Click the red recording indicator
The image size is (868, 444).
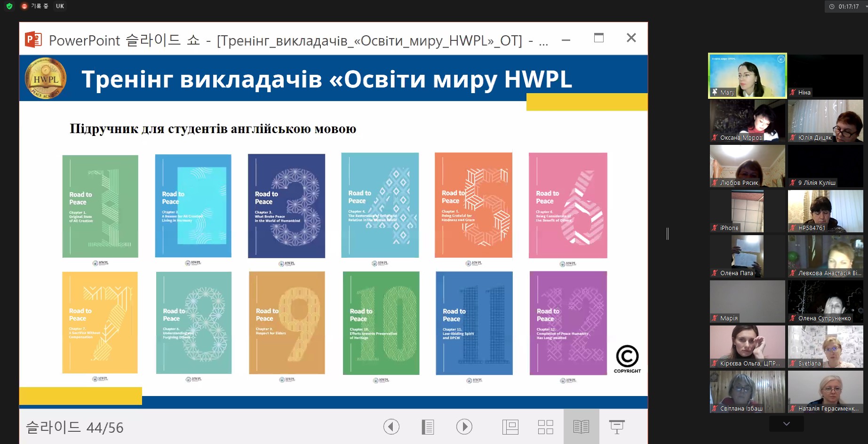(24, 6)
